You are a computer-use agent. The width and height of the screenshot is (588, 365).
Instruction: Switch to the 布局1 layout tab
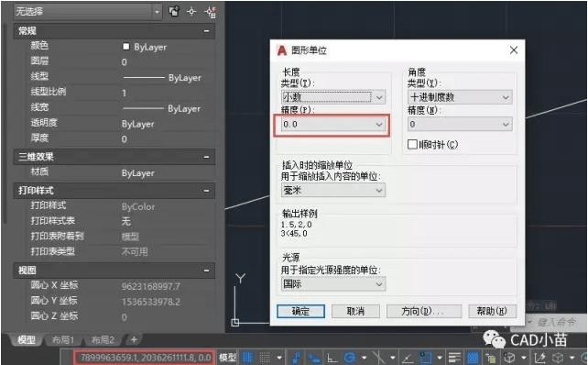[x=62, y=340]
